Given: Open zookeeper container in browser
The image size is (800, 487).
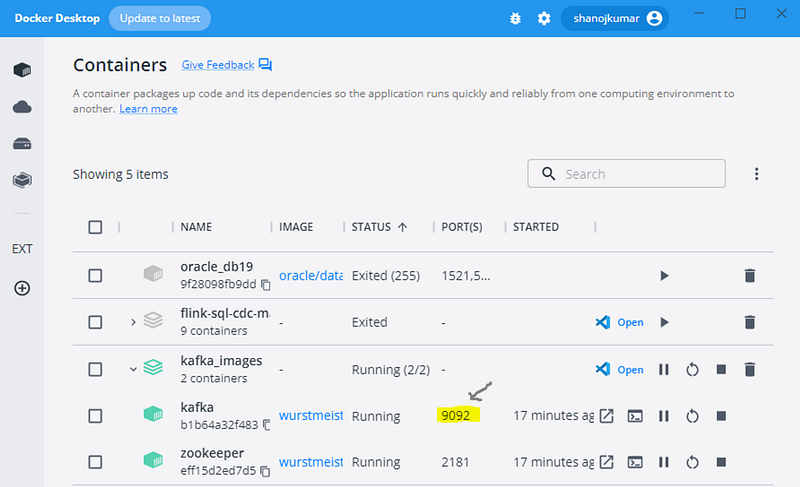Looking at the screenshot, I should click(x=606, y=462).
